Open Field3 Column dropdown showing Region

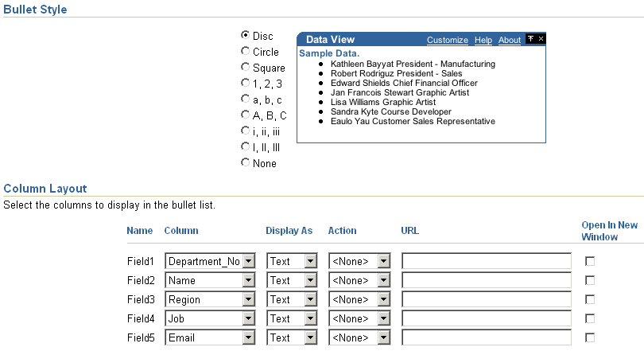tap(210, 299)
